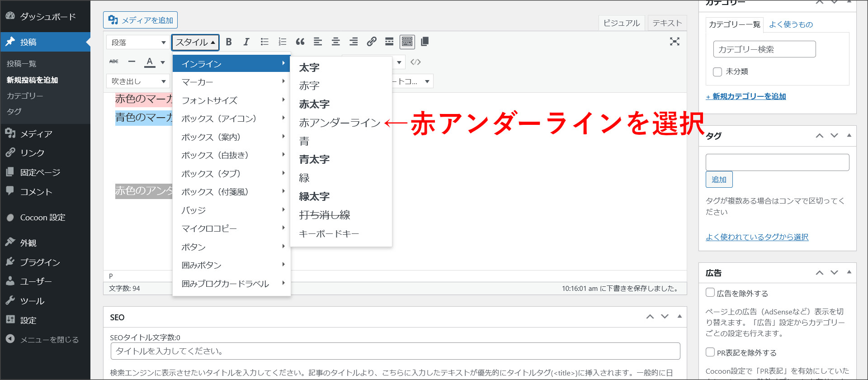Image resolution: width=868 pixels, height=380 pixels.
Task: Enter distraction-free fullscreen mode
Action: pos(675,42)
